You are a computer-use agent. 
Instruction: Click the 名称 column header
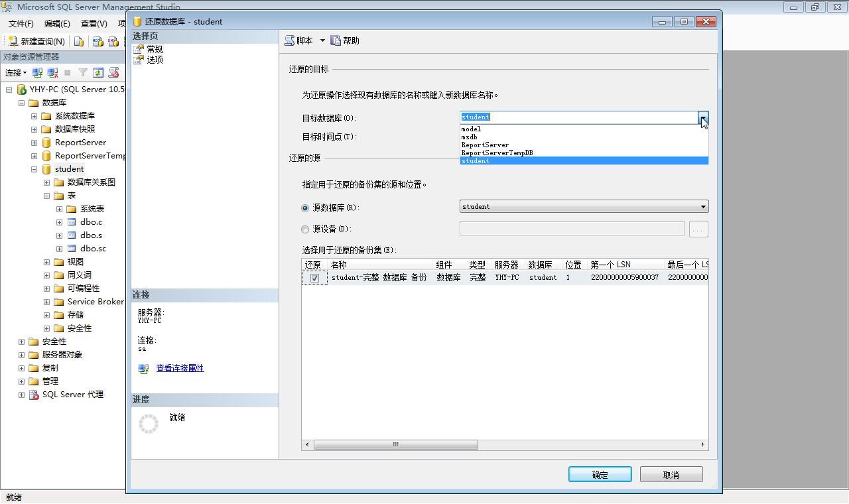click(381, 265)
